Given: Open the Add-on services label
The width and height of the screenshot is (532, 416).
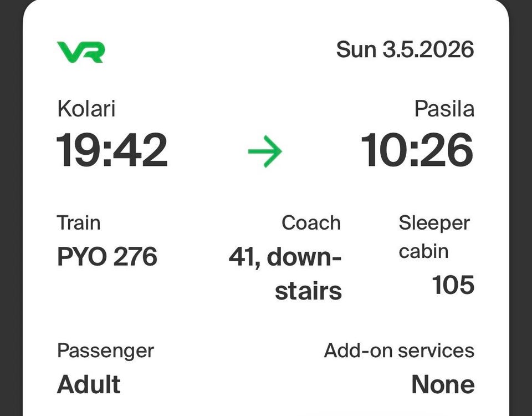Looking at the screenshot, I should tap(399, 351).
